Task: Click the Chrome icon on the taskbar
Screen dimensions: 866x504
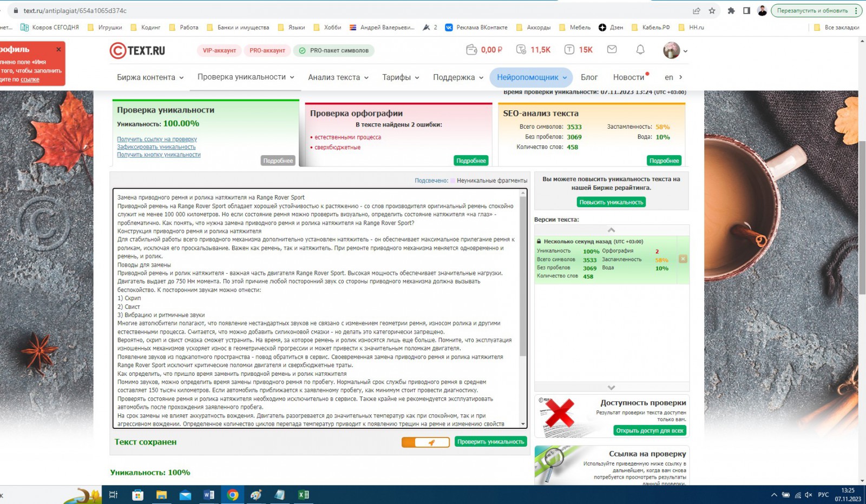Action: click(233, 495)
